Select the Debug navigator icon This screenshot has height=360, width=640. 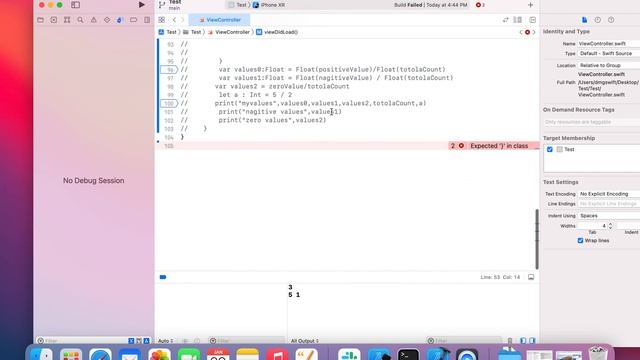coord(120,20)
